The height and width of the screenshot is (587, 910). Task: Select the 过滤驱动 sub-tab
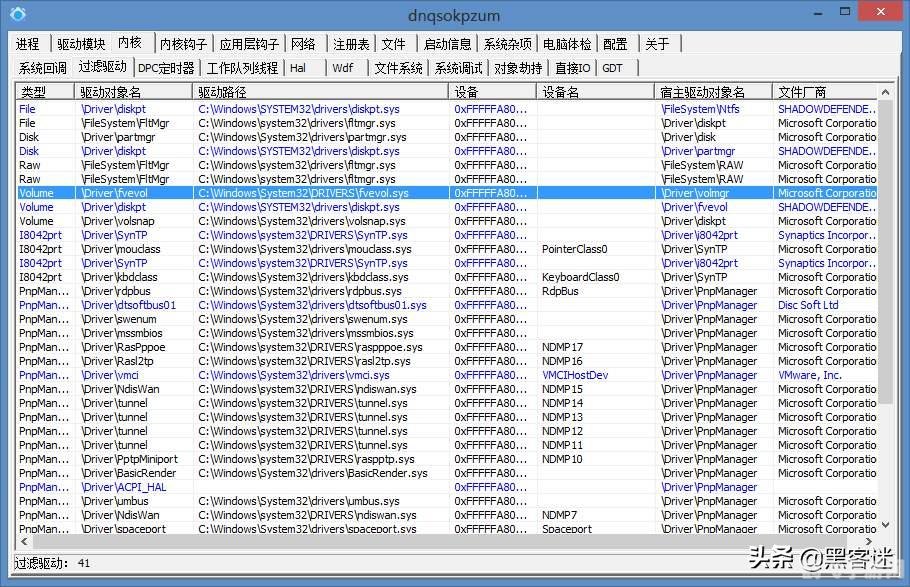tap(102, 66)
